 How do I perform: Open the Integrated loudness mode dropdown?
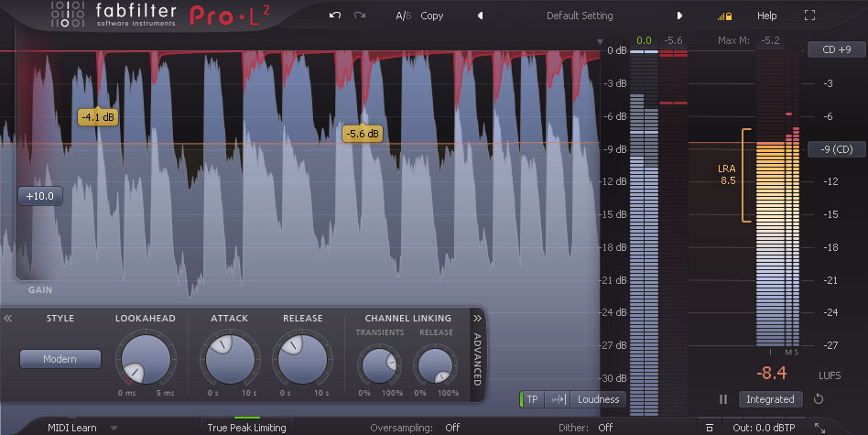pos(770,399)
